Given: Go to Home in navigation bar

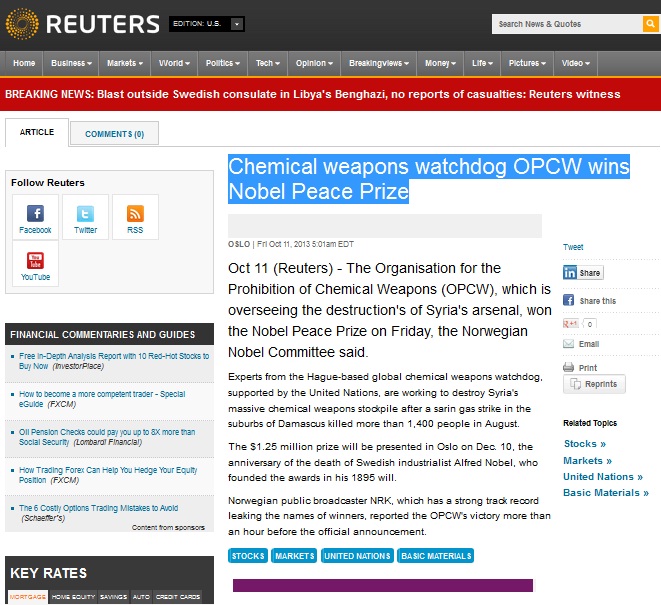Looking at the screenshot, I should point(24,63).
